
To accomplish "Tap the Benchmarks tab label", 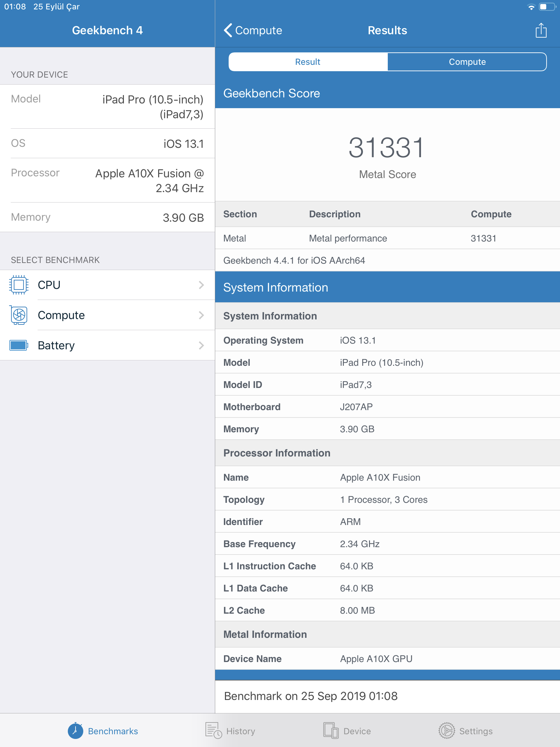I will [113, 731].
